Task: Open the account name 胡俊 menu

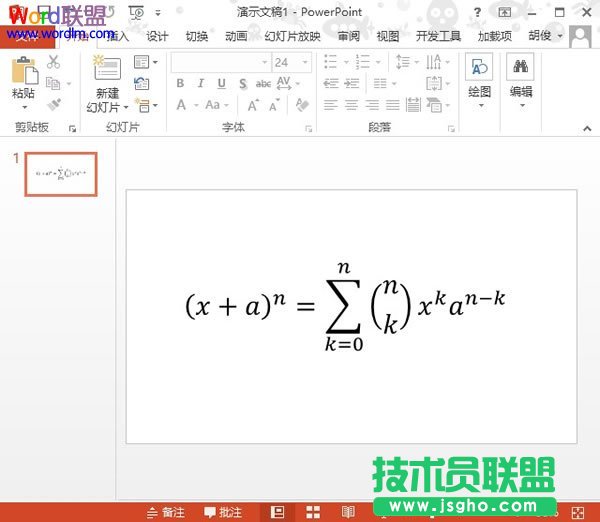Action: pyautogui.click(x=545, y=36)
